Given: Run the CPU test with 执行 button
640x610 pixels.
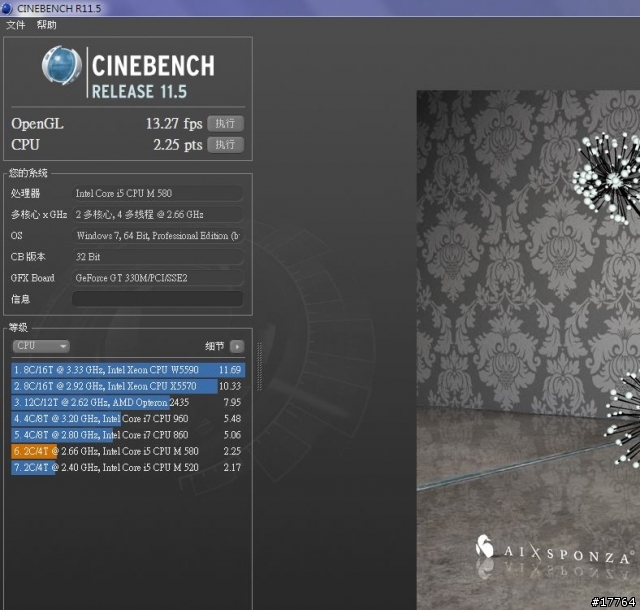Looking at the screenshot, I should (x=225, y=145).
